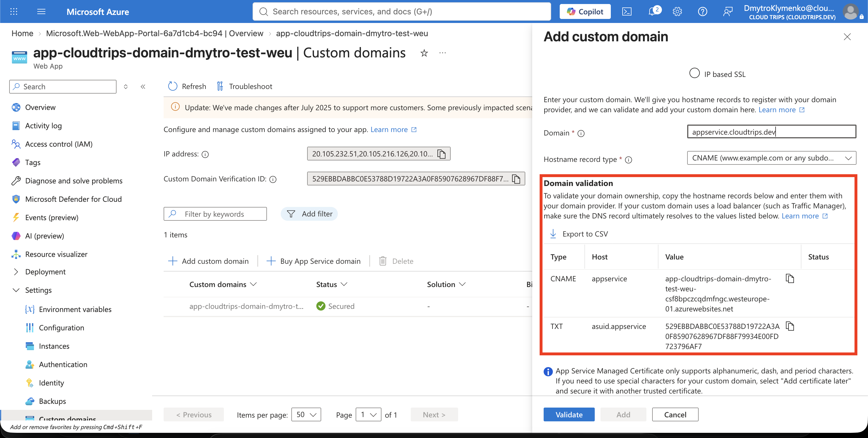
Task: Open the help question mark icon
Action: coord(703,12)
